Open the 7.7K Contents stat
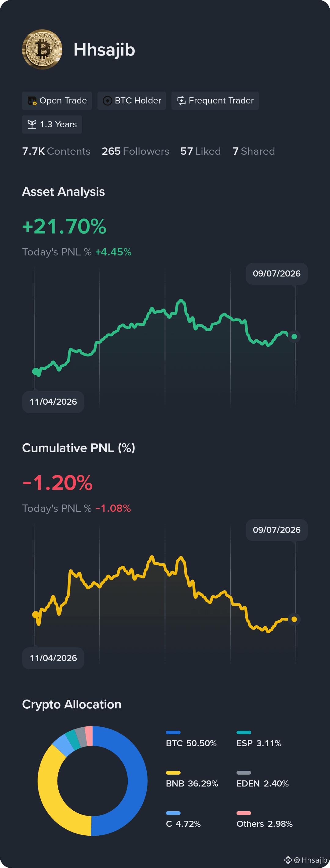The width and height of the screenshot is (330, 868). point(56,151)
